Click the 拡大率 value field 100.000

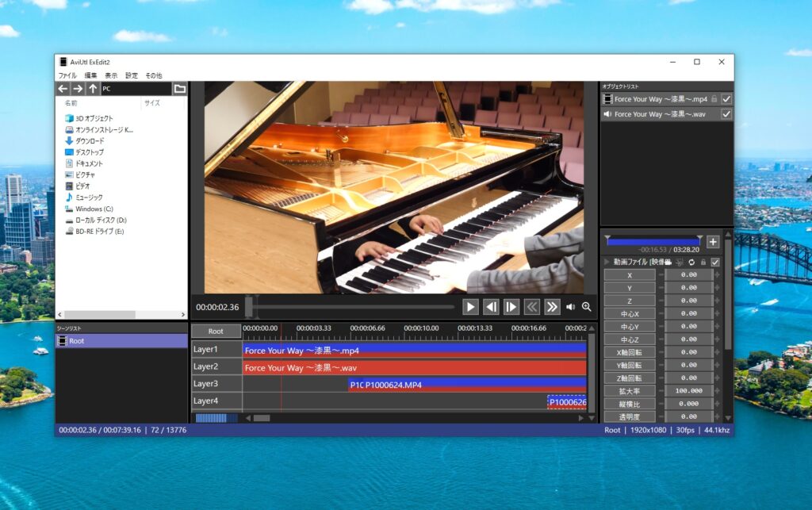pos(689,391)
